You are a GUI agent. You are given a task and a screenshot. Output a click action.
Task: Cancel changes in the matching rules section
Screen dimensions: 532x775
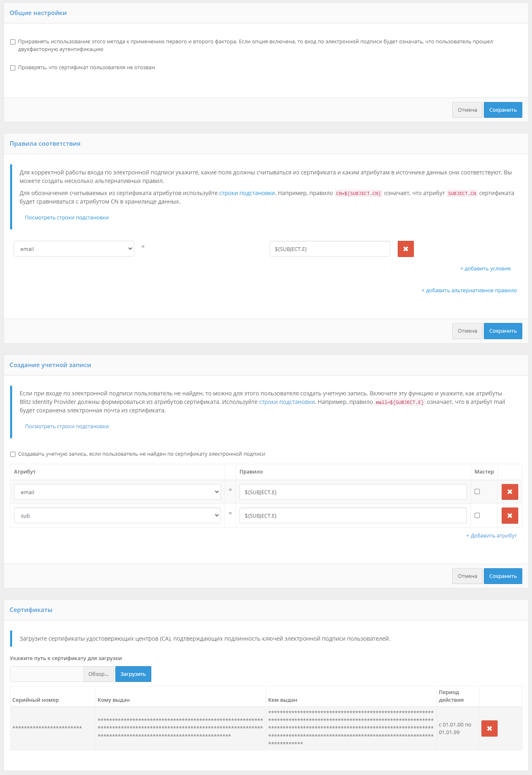tap(467, 331)
